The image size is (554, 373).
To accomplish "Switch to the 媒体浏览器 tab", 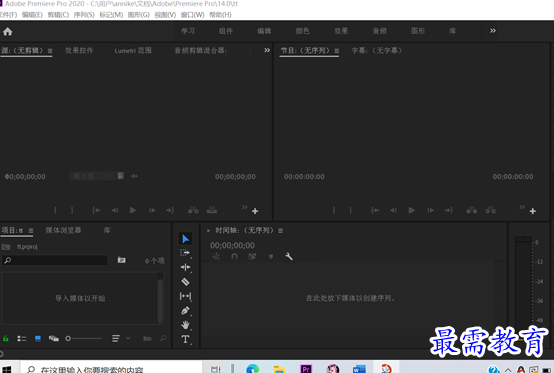I will tap(63, 230).
